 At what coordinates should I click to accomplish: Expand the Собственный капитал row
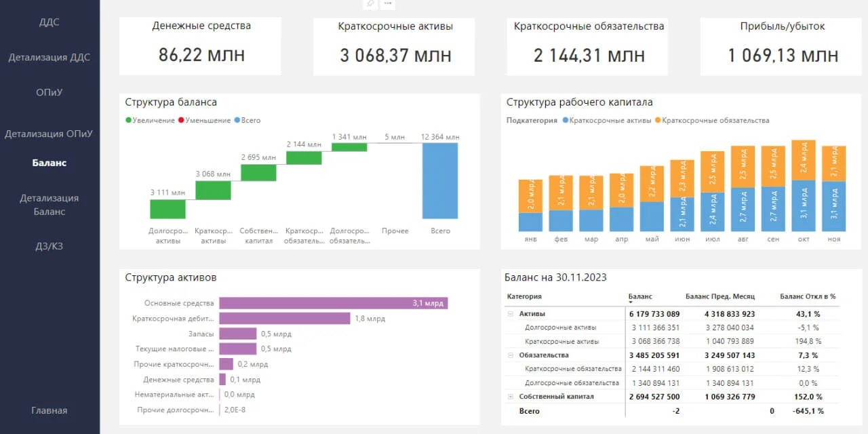pyautogui.click(x=510, y=397)
